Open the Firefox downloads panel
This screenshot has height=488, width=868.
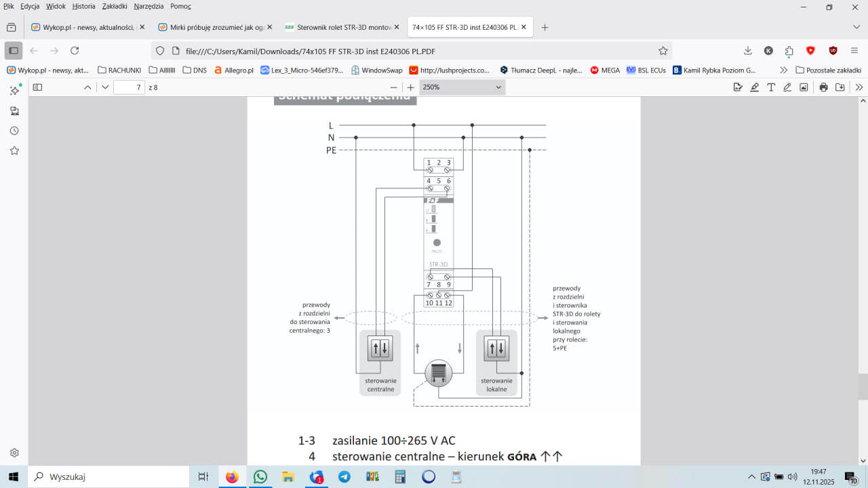coord(748,51)
